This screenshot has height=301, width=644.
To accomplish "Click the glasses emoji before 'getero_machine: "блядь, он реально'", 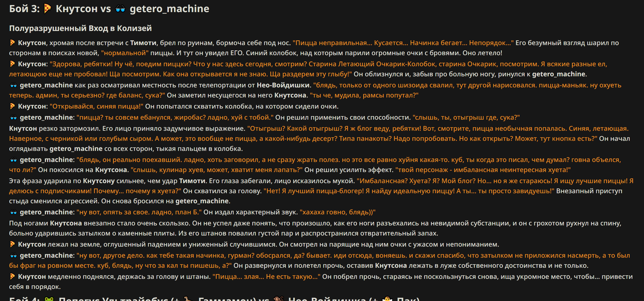I will click(x=13, y=160).
